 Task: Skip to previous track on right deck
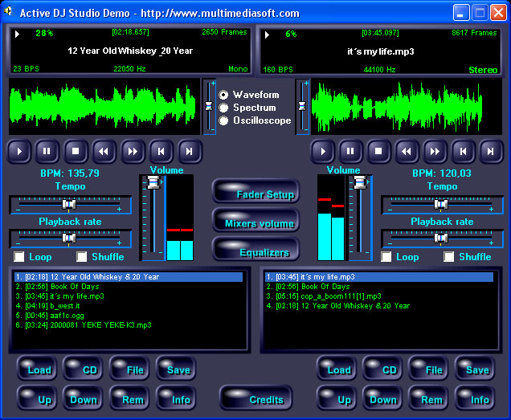coord(462,150)
